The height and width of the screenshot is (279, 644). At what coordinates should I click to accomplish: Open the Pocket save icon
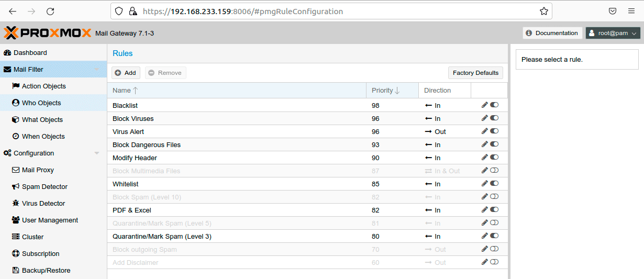[x=613, y=11]
